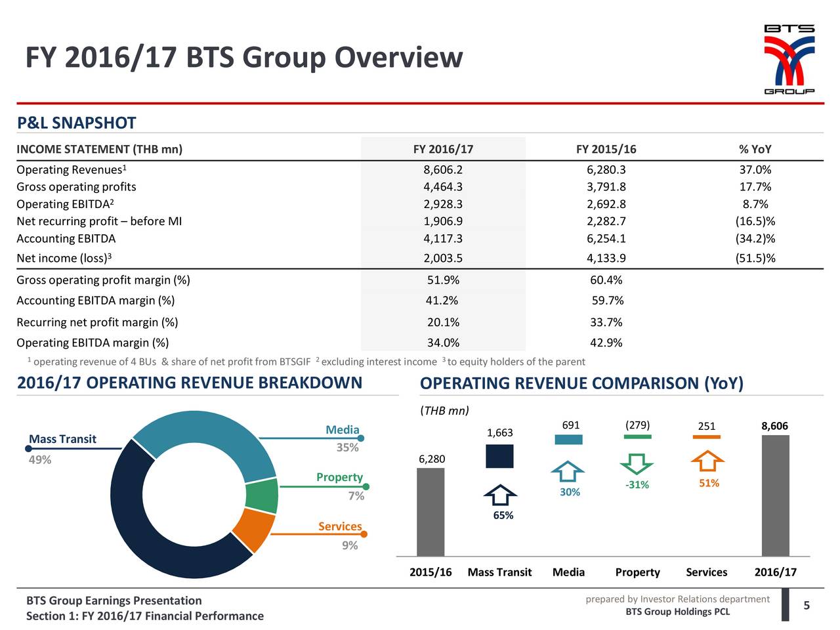Select Operating Revenues row label
The image size is (840, 630).
tap(72, 169)
